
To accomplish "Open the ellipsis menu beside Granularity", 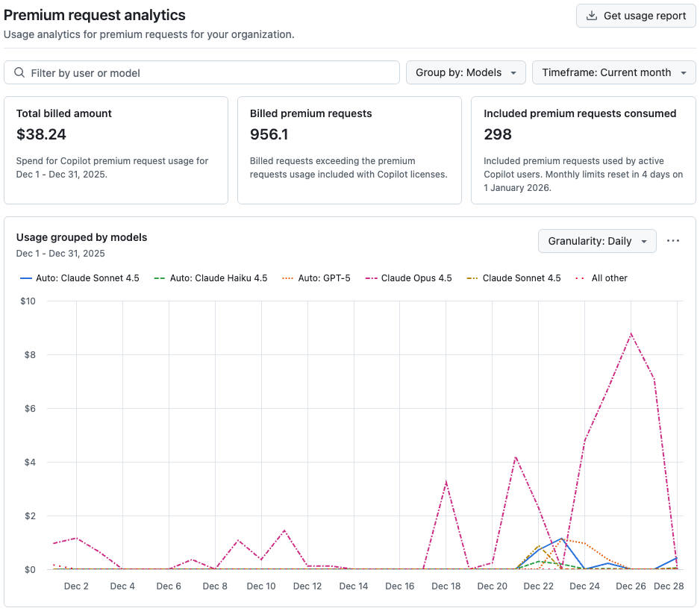I will click(673, 241).
